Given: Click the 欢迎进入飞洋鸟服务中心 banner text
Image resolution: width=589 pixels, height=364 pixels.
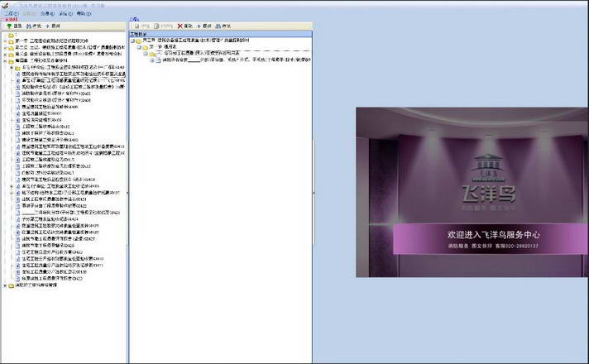Looking at the screenshot, I should (x=494, y=235).
